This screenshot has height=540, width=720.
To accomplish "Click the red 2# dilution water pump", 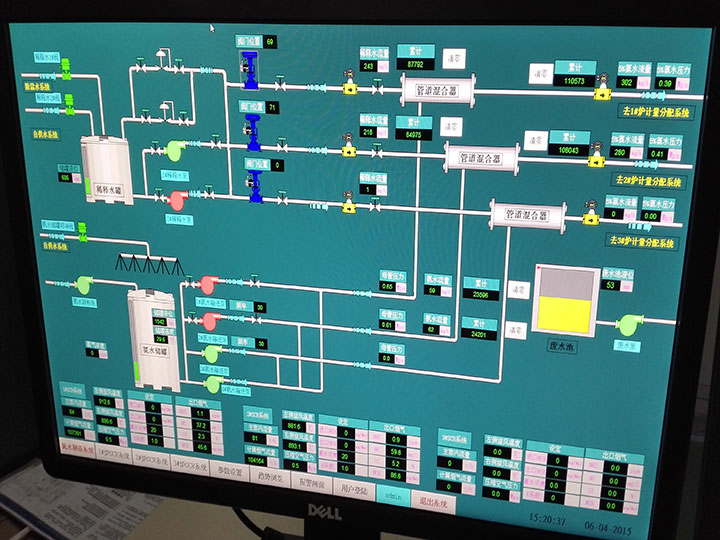I will 178,201.
